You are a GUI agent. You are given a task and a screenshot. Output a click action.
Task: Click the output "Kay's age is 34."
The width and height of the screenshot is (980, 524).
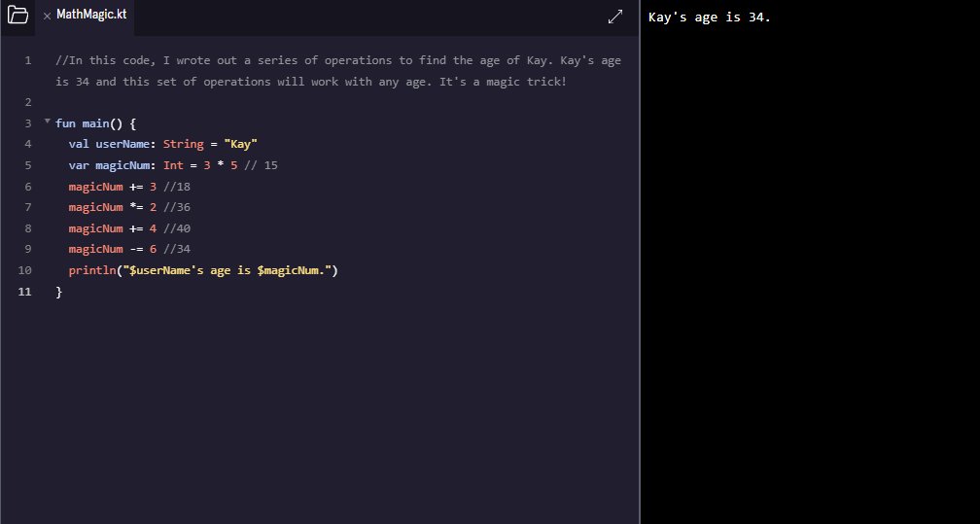pos(710,17)
